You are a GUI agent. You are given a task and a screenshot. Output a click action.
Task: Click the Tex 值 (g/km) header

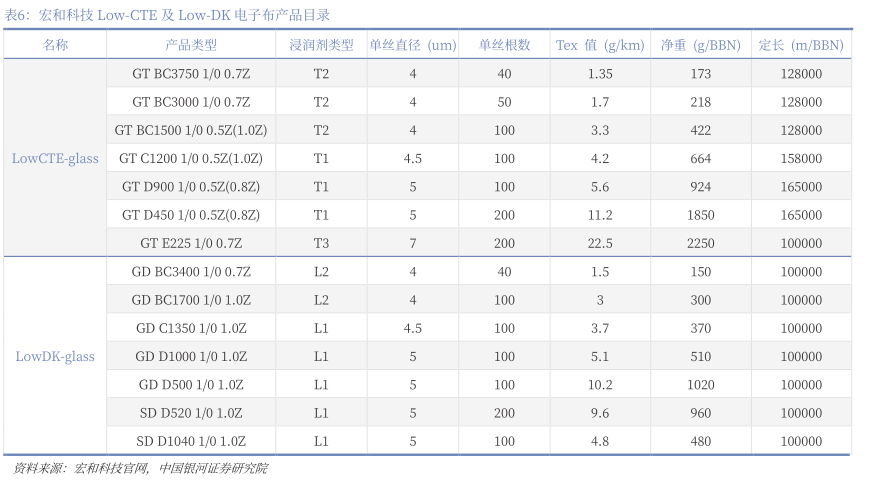(x=600, y=45)
